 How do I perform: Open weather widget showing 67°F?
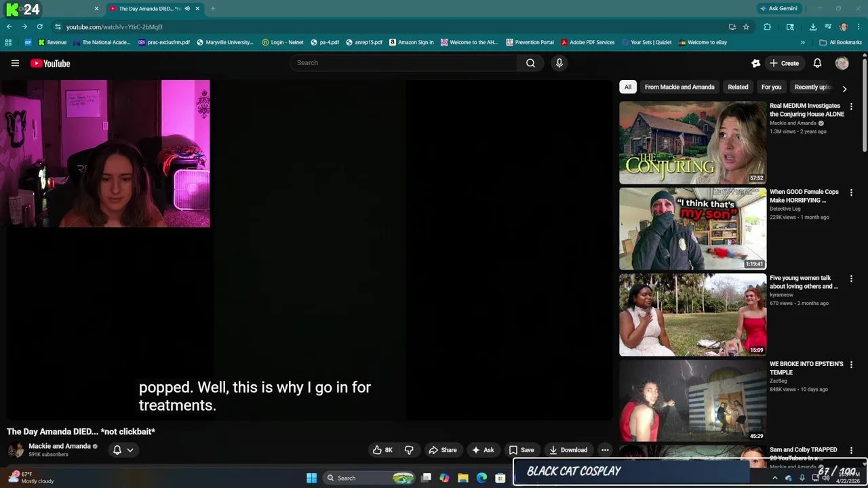[31, 477]
